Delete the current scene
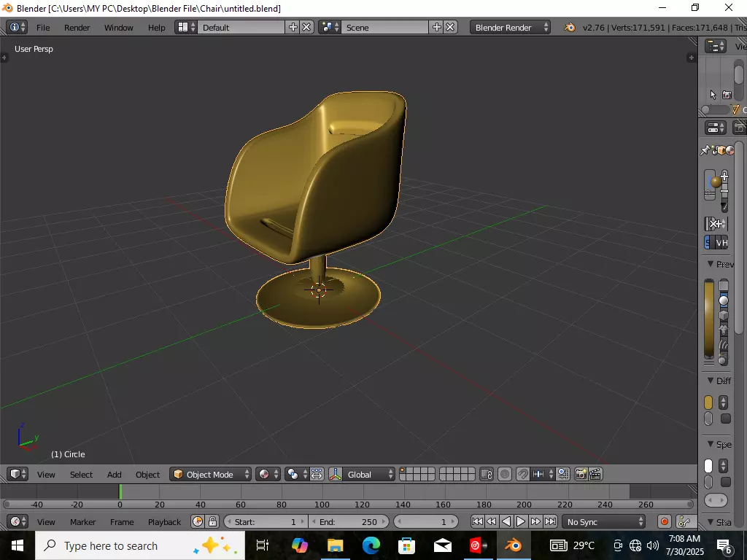The width and height of the screenshot is (747, 560). (x=450, y=27)
